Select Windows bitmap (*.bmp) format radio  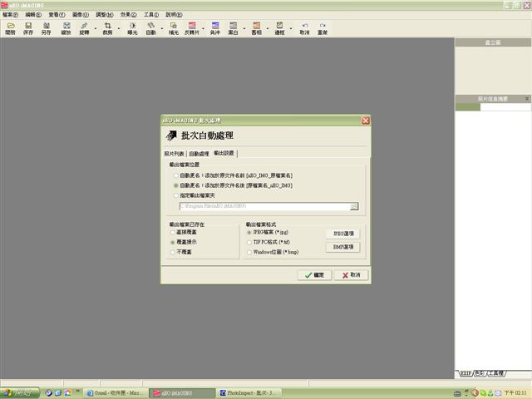249,252
